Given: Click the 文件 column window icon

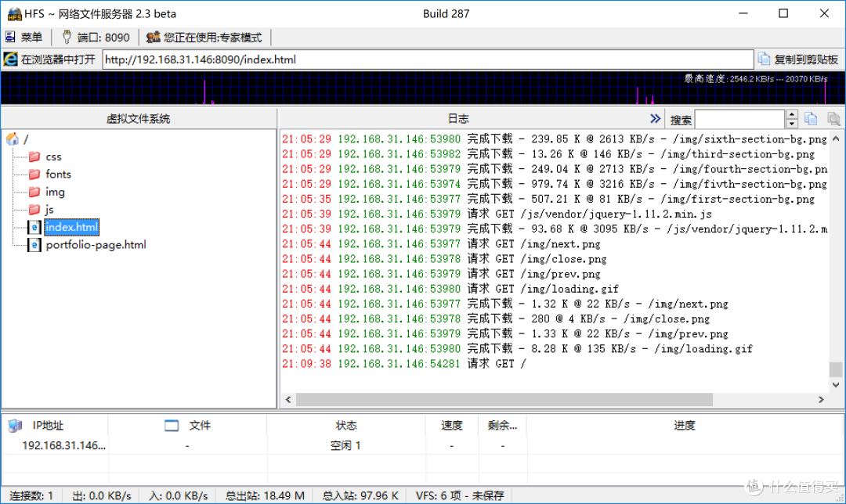Looking at the screenshot, I should pos(172,426).
